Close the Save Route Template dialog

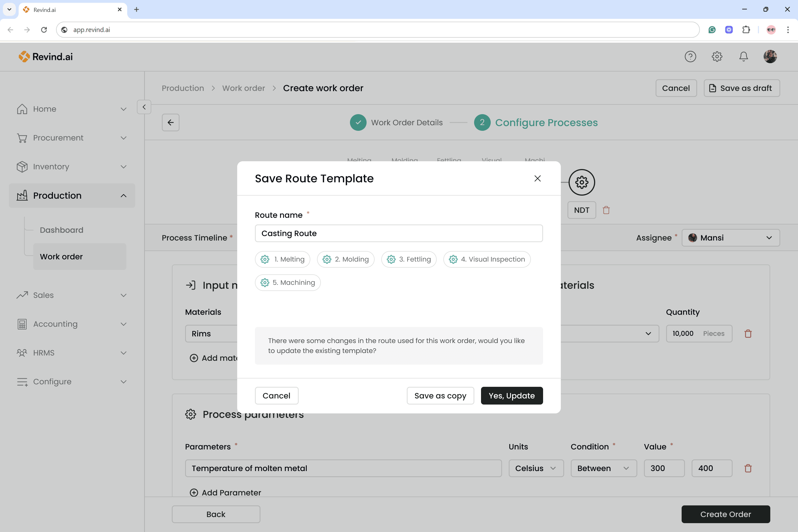(537, 178)
